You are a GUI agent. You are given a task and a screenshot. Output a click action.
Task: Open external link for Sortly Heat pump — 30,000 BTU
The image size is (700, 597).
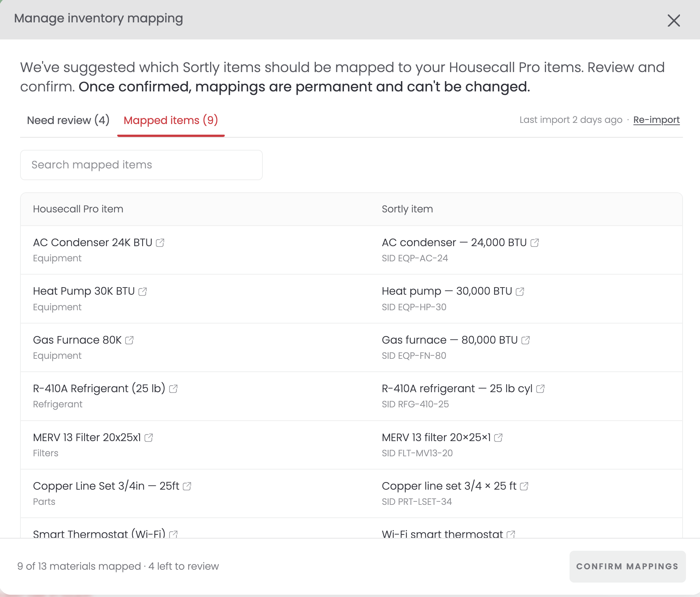coord(520,291)
